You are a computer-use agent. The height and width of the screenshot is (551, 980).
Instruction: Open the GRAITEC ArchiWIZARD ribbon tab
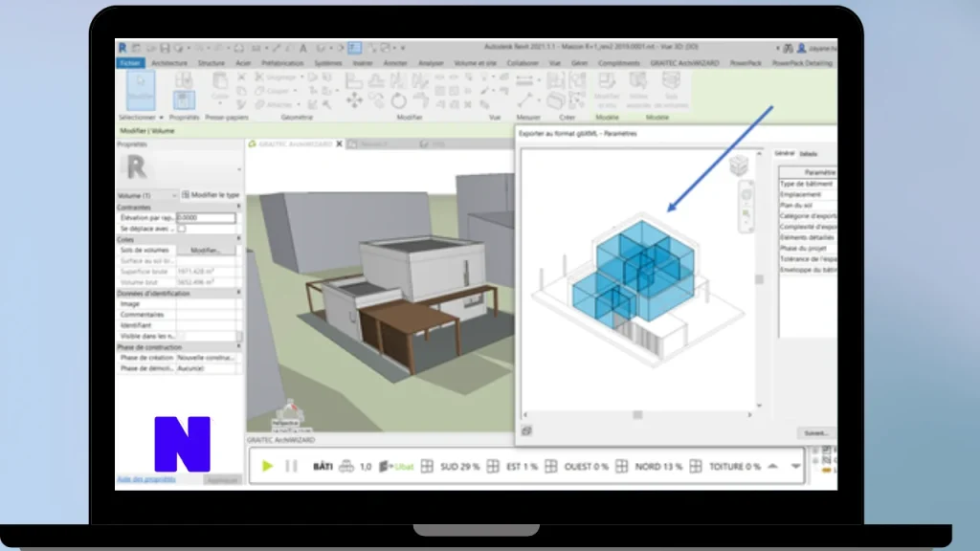pos(684,63)
